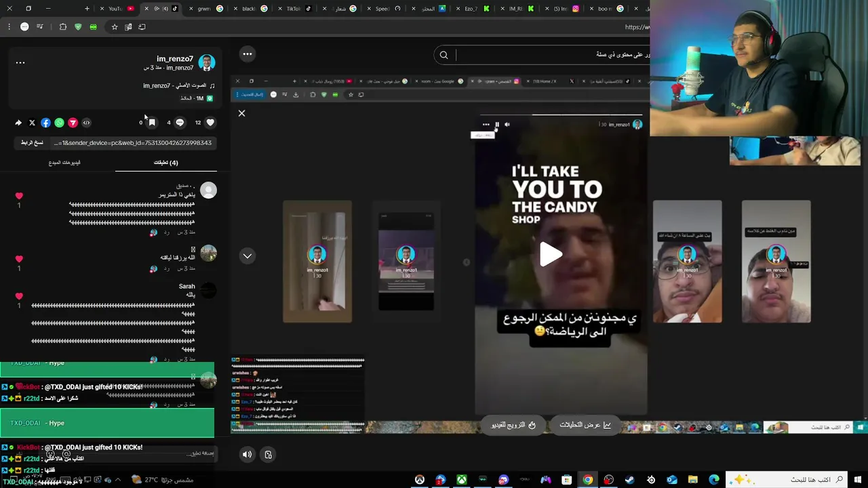The width and height of the screenshot is (868, 488).
Task: Copy the video link button
Action: click(x=32, y=143)
